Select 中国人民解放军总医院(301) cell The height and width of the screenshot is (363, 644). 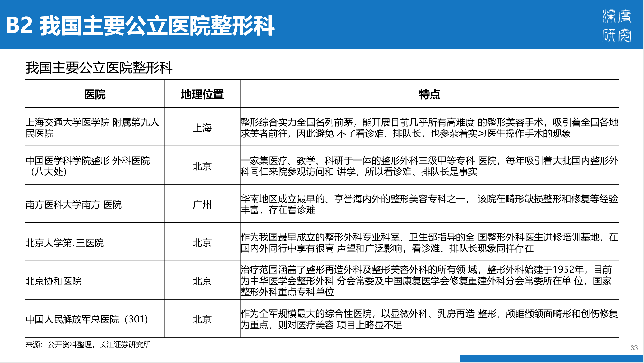tap(87, 319)
